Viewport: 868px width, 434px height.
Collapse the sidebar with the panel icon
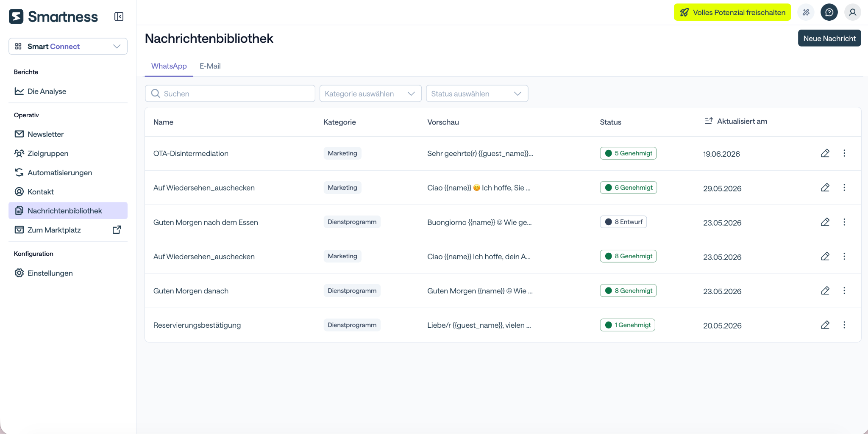coord(119,17)
